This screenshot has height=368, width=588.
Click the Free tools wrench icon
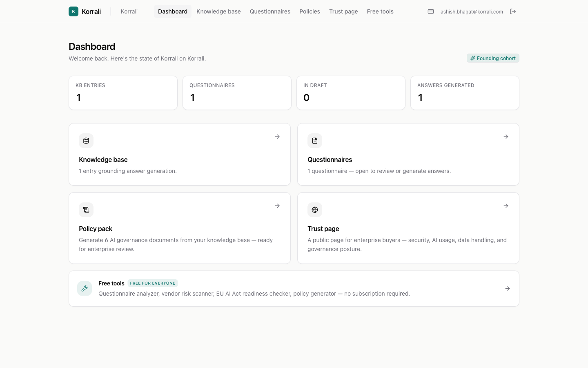[x=85, y=288]
